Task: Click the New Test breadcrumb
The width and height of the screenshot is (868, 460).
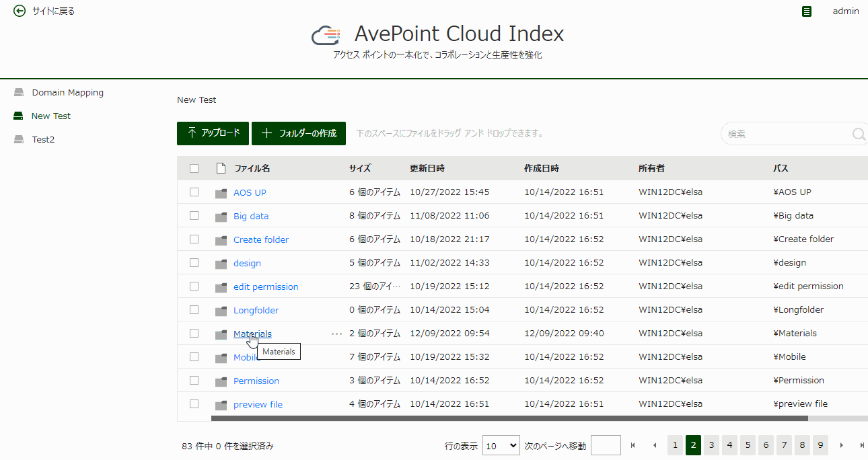Action: pyautogui.click(x=196, y=100)
